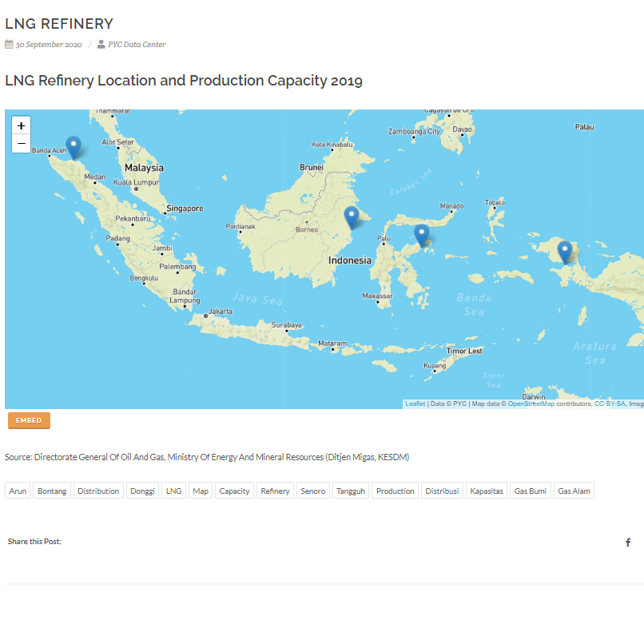Follow the OpenStreetMap attribution link
The image size is (644, 644).
531,403
